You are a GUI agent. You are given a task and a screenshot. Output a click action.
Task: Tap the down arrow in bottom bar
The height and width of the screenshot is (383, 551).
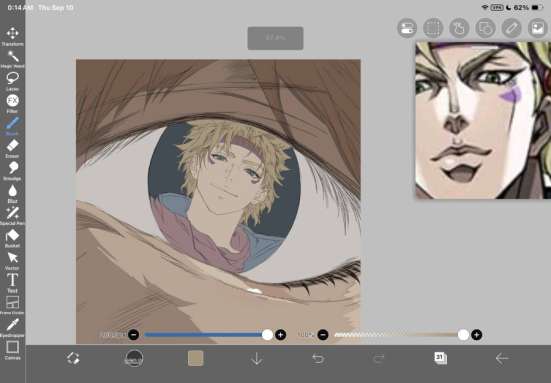click(x=257, y=359)
